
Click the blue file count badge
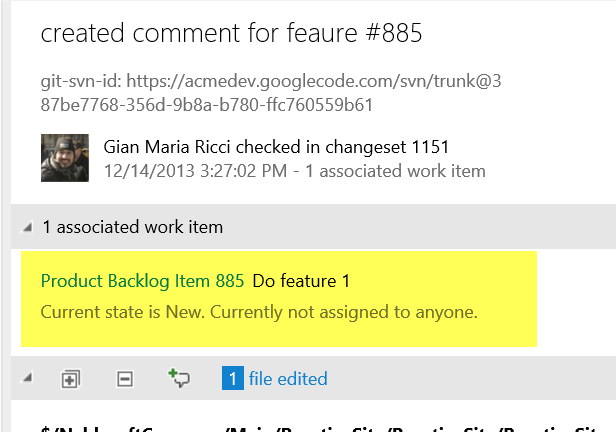click(232, 379)
